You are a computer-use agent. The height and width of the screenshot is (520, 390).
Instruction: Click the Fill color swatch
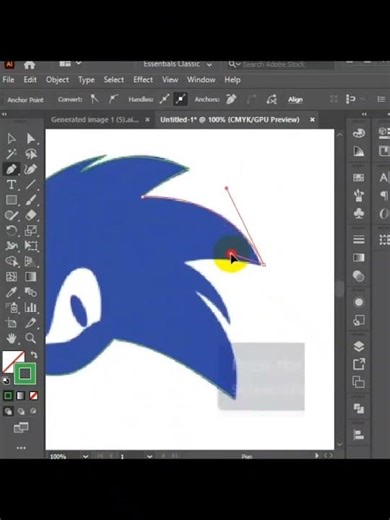pos(11,360)
